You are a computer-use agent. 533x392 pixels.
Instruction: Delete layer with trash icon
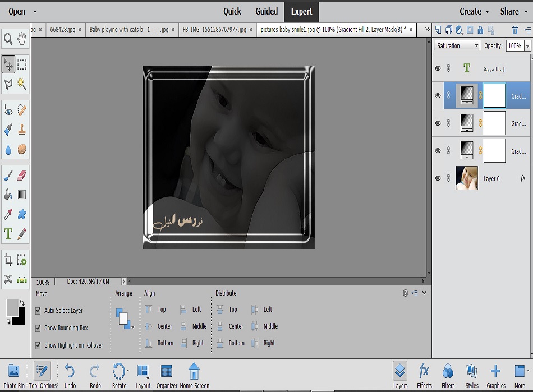[514, 29]
